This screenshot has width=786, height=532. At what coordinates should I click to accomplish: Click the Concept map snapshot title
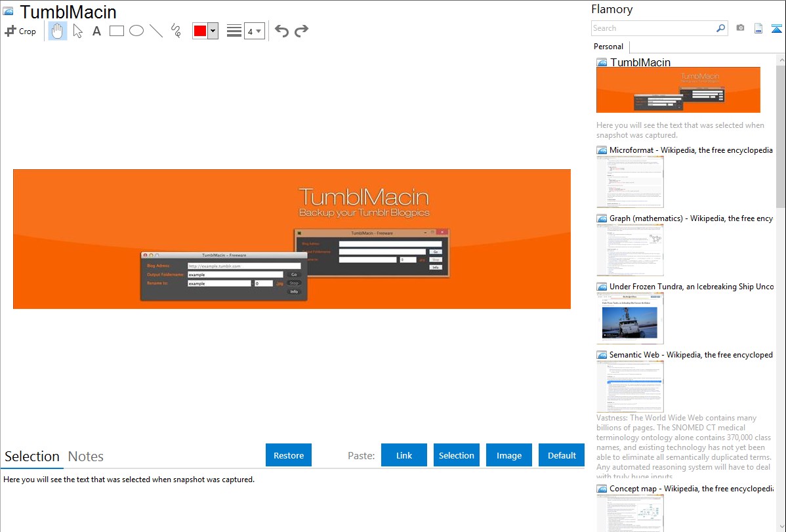point(691,488)
